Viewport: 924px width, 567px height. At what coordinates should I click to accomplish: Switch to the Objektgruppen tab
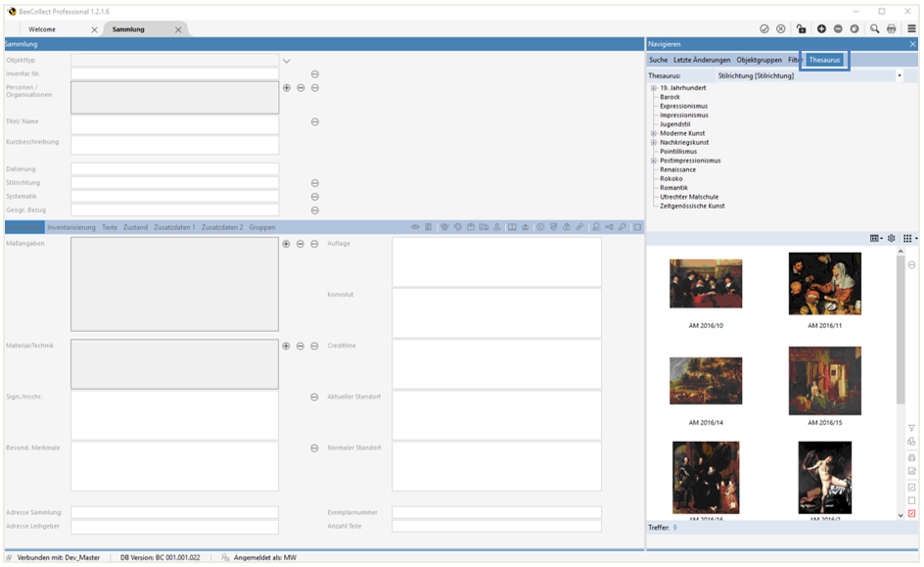(x=759, y=60)
